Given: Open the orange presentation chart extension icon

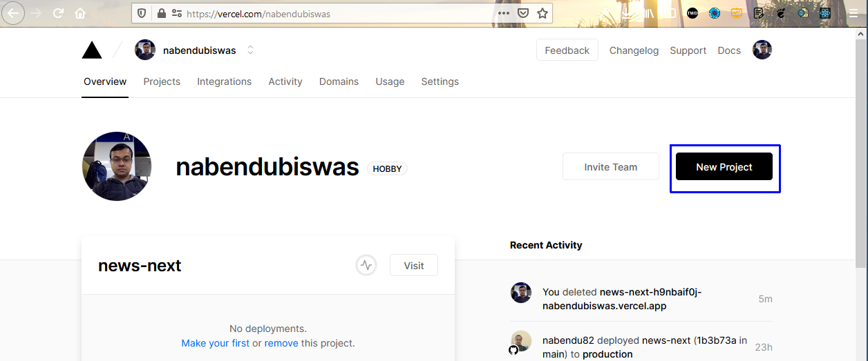Looking at the screenshot, I should point(737,13).
